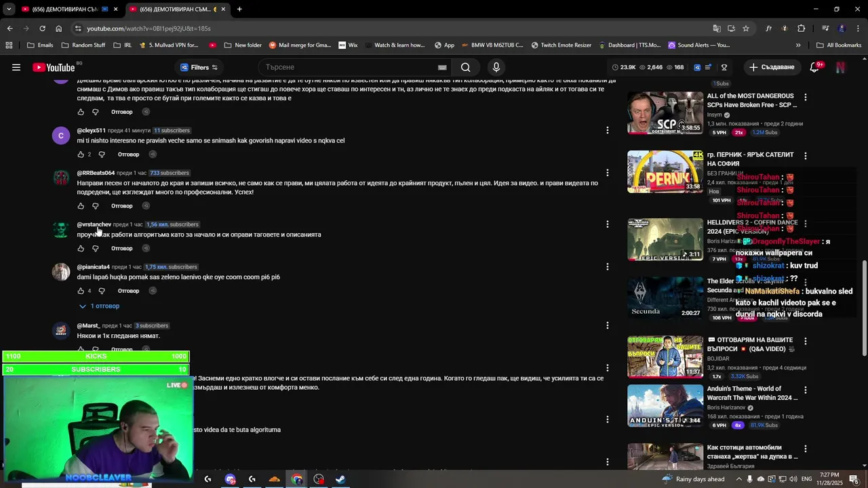Reply to the @RRBeats064 comment

pos(122,205)
